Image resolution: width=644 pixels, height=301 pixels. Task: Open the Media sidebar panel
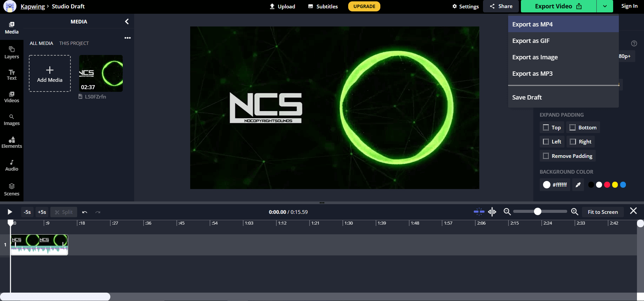(12, 27)
